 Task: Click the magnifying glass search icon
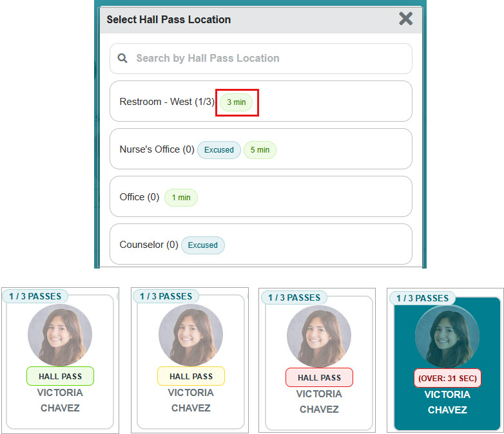[x=122, y=59]
